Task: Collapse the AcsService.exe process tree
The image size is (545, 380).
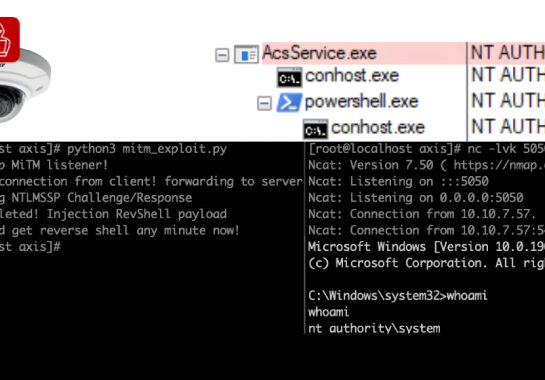Action: [222, 55]
